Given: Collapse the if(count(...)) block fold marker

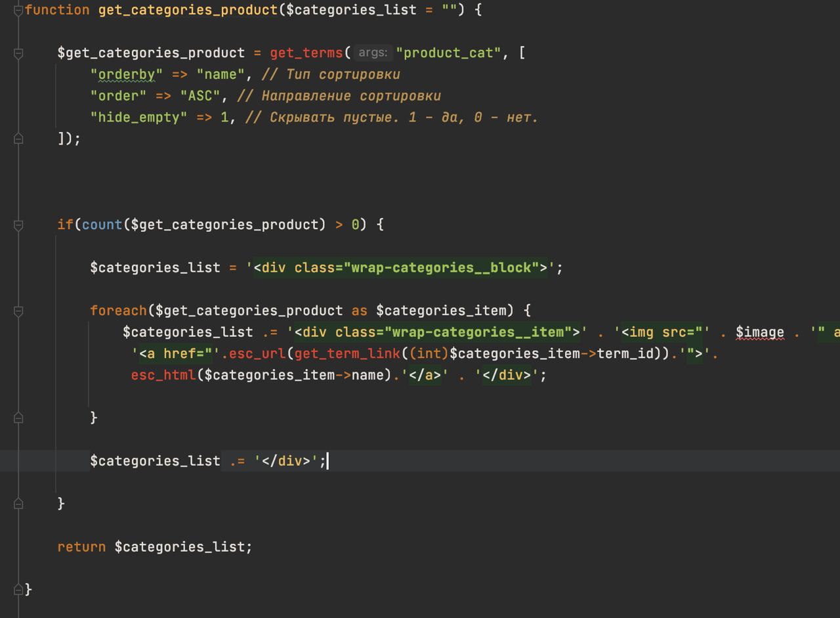Looking at the screenshot, I should (x=18, y=225).
